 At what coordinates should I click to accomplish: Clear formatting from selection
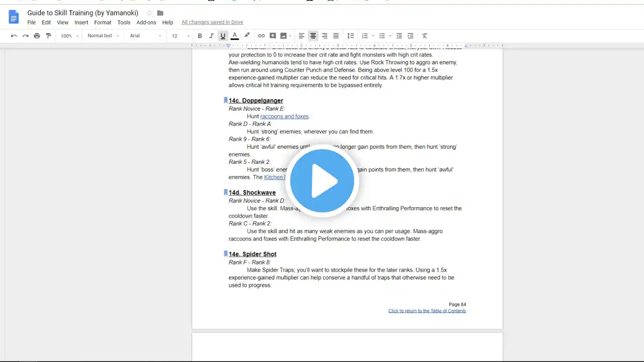[425, 36]
